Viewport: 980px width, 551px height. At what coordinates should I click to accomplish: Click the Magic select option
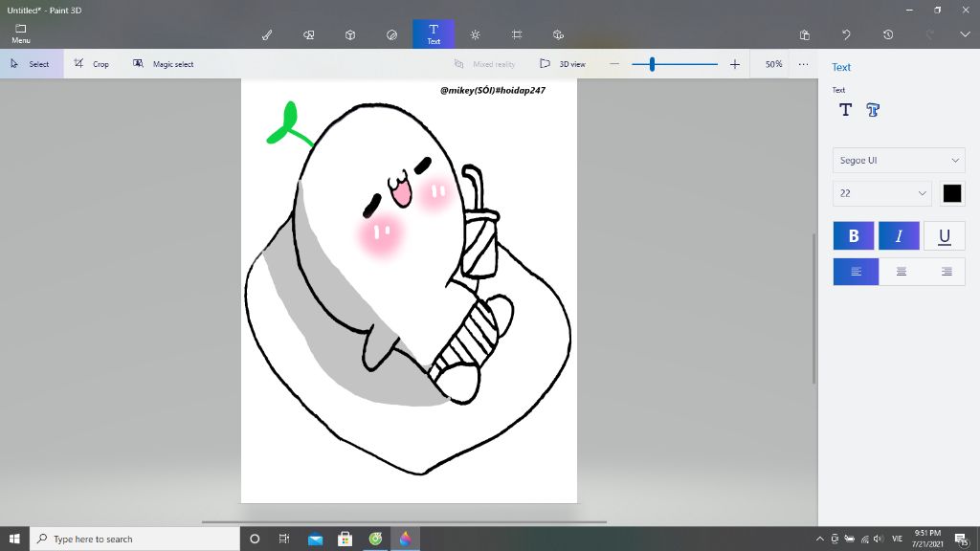click(164, 64)
